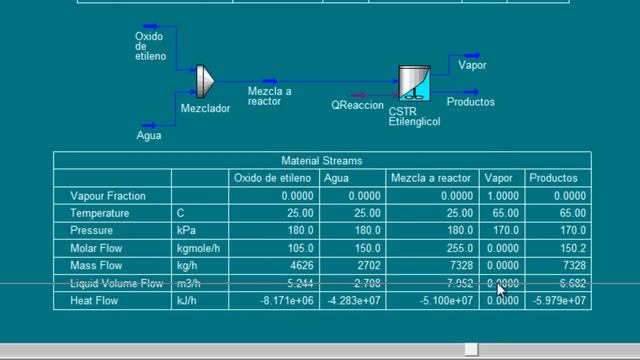Click heat flow value -5.979e+07

(560, 300)
